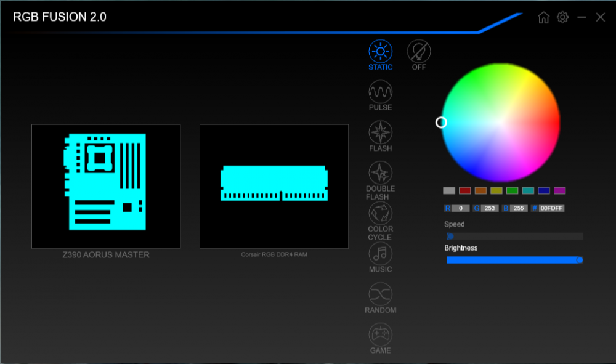Select the Z390 AORUS MASTER motherboard thumbnail
The image size is (616, 364).
click(x=106, y=186)
